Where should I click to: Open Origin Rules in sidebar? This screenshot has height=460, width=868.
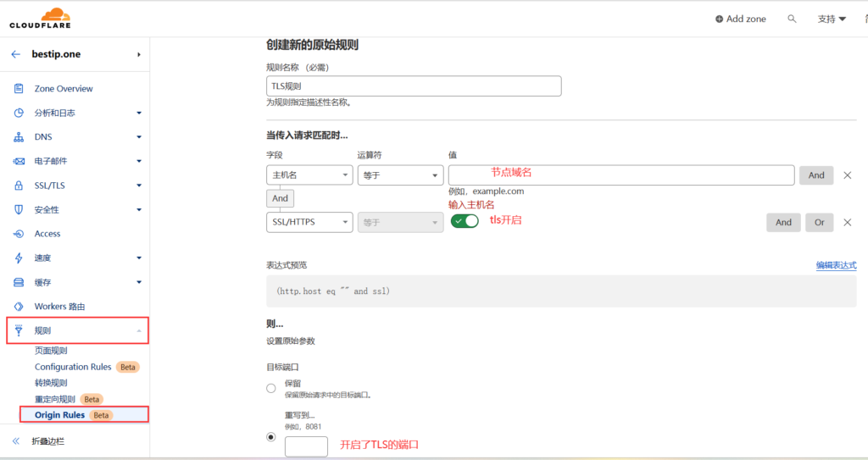tap(59, 415)
